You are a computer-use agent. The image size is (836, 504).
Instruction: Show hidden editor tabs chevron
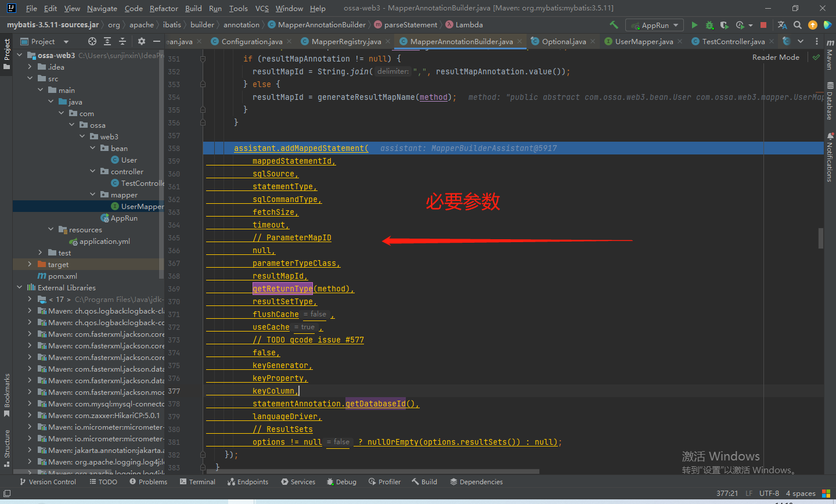(801, 41)
